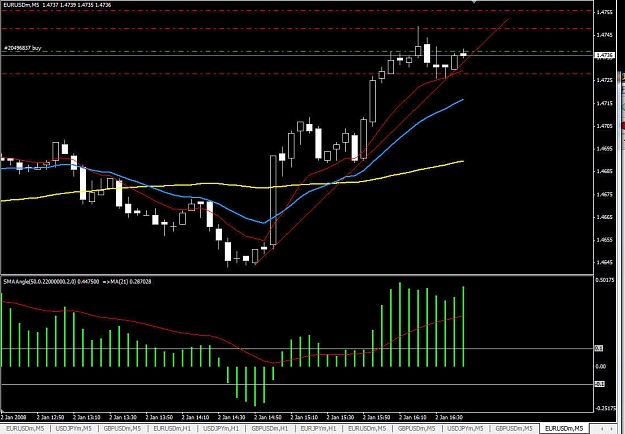Click the 1.4655 price scale label
Image resolution: width=625 pixels, height=434 pixels.
(x=604, y=240)
